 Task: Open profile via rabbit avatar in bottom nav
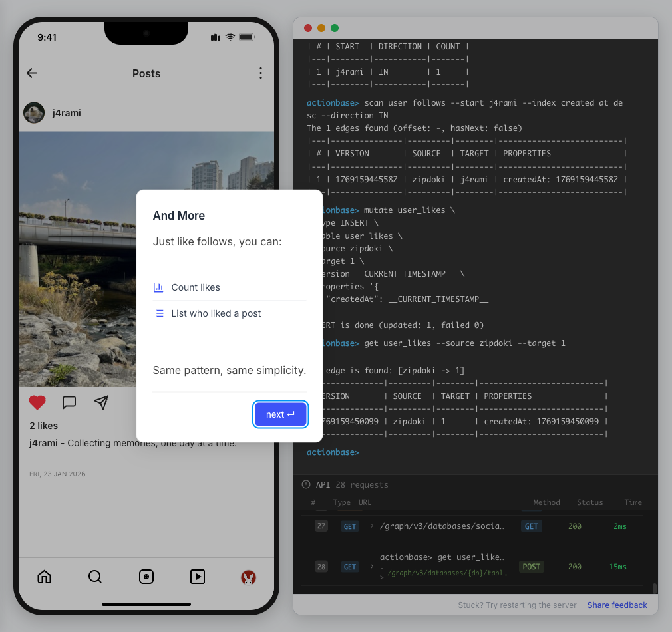tap(248, 577)
